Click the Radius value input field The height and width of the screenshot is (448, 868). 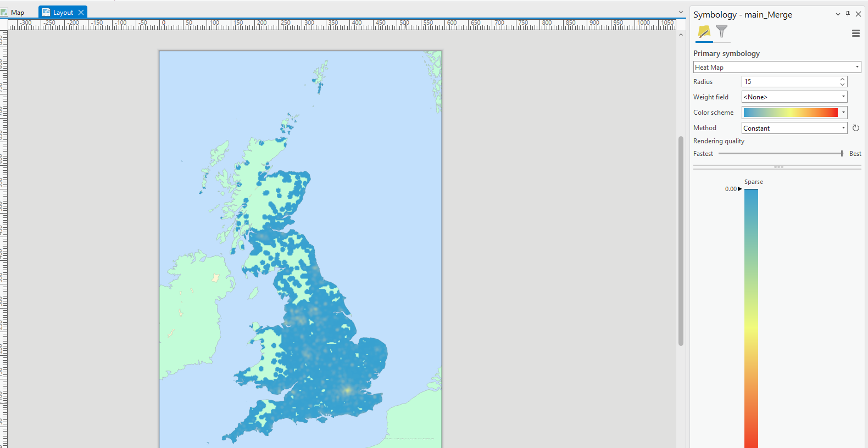790,81
